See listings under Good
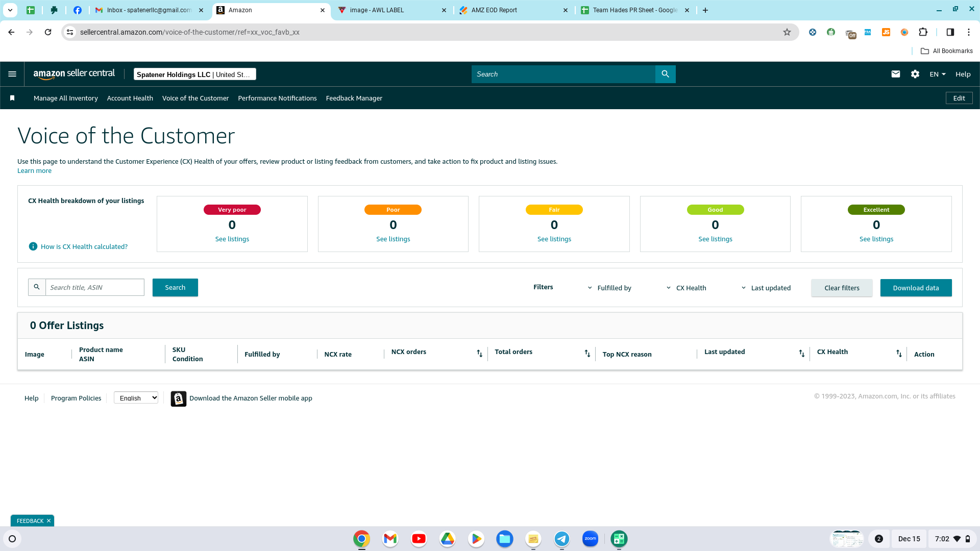The height and width of the screenshot is (551, 980). click(x=715, y=239)
